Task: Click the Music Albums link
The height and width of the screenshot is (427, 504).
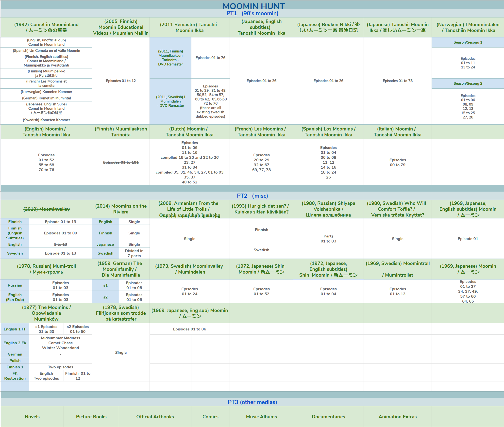Action: pos(261,417)
